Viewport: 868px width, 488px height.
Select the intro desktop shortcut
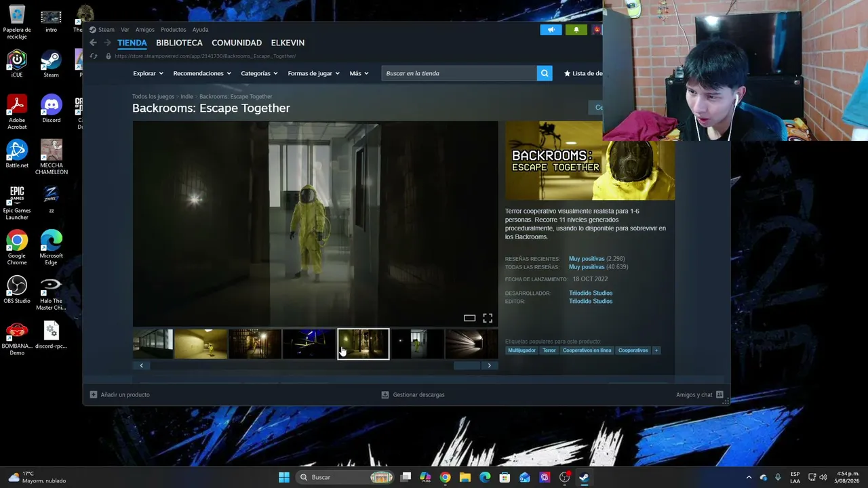click(52, 20)
